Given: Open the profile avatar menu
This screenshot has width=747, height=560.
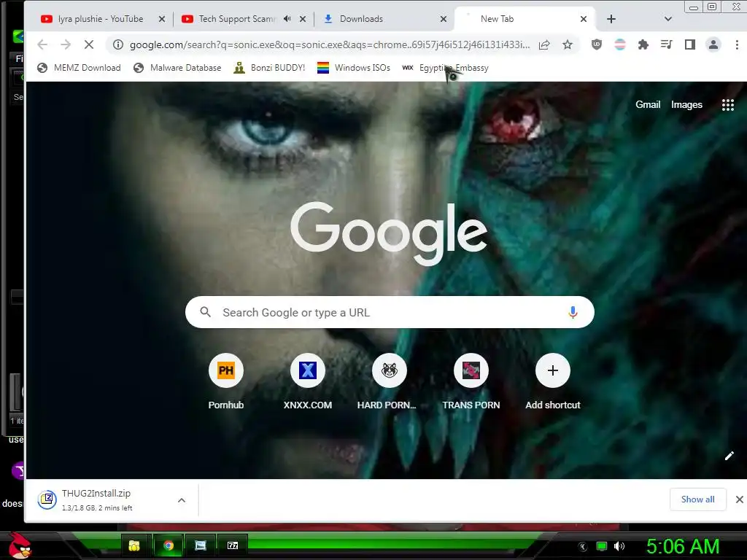Looking at the screenshot, I should pos(713,44).
